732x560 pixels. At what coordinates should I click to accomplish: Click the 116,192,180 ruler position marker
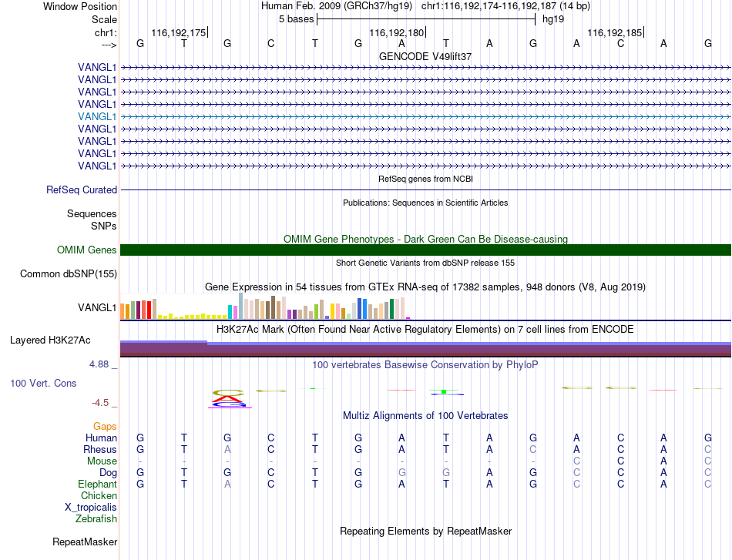pyautogui.click(x=398, y=32)
